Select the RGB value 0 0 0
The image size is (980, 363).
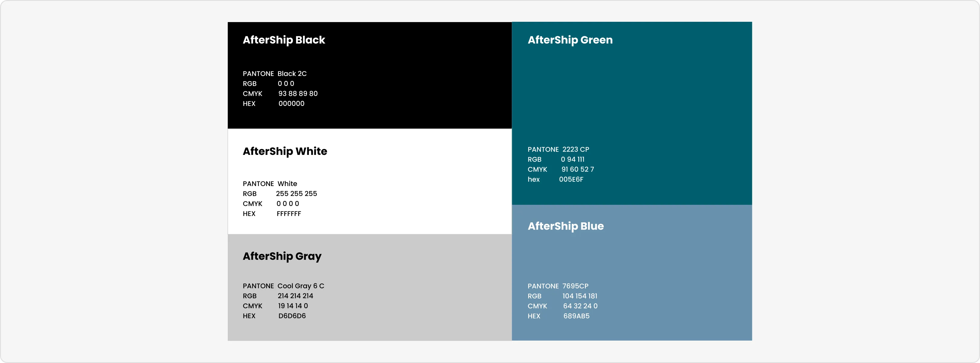[x=286, y=84]
